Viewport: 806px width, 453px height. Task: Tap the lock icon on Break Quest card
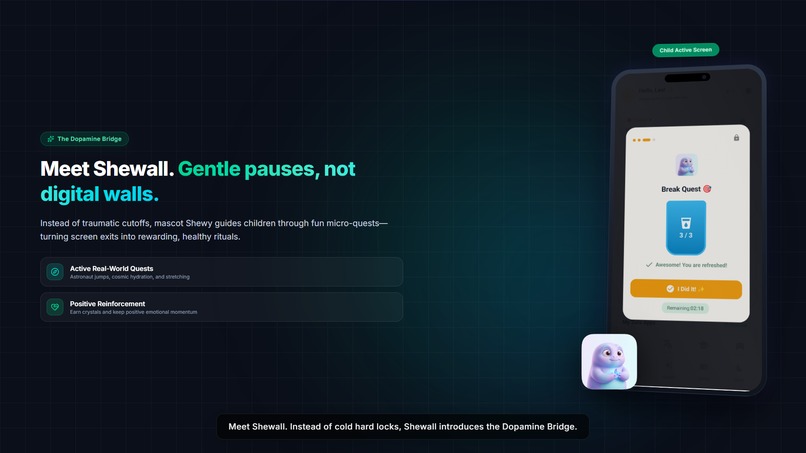point(736,137)
